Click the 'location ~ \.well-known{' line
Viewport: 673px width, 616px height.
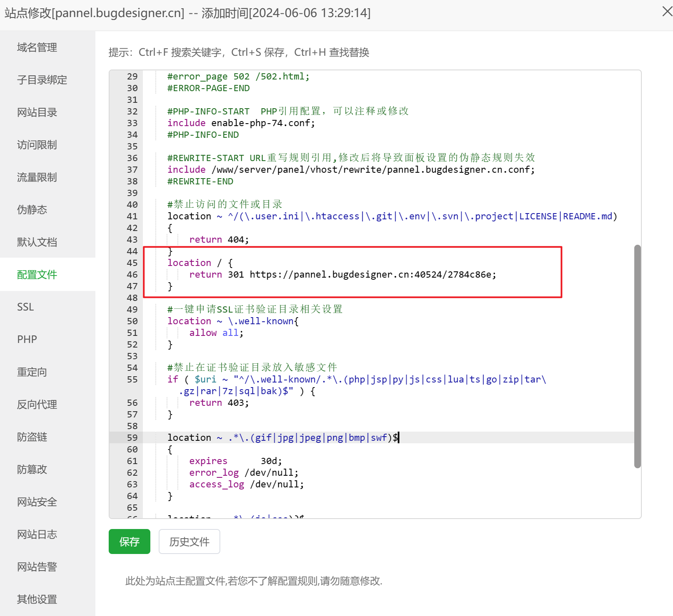tap(233, 321)
